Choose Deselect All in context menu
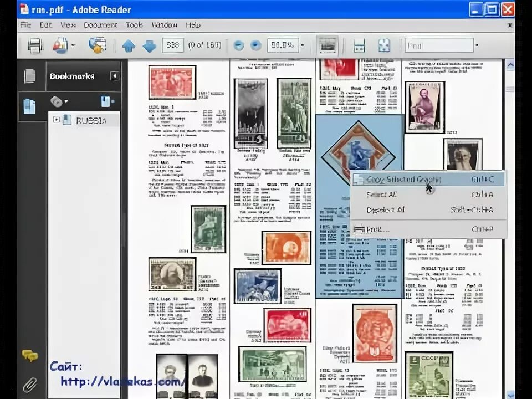 [428, 210]
